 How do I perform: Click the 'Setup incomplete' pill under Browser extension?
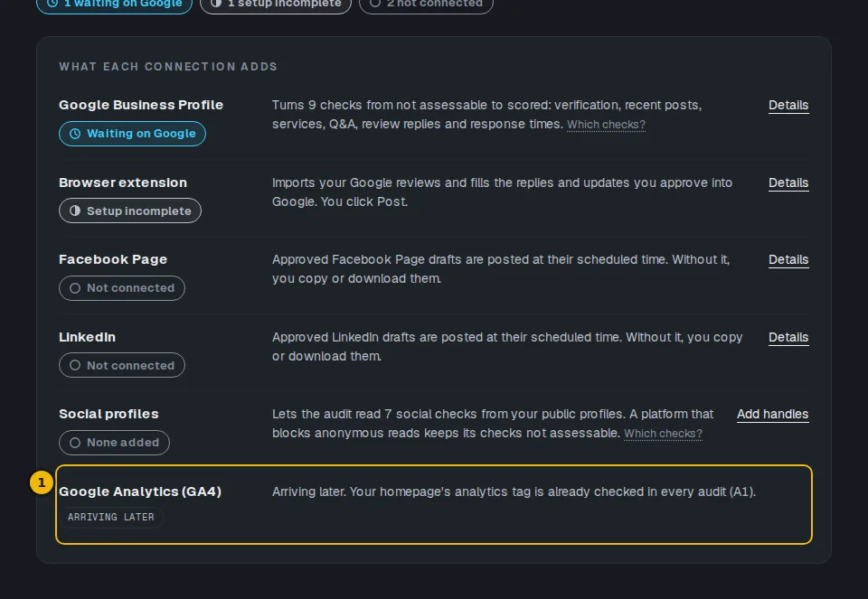pos(130,211)
